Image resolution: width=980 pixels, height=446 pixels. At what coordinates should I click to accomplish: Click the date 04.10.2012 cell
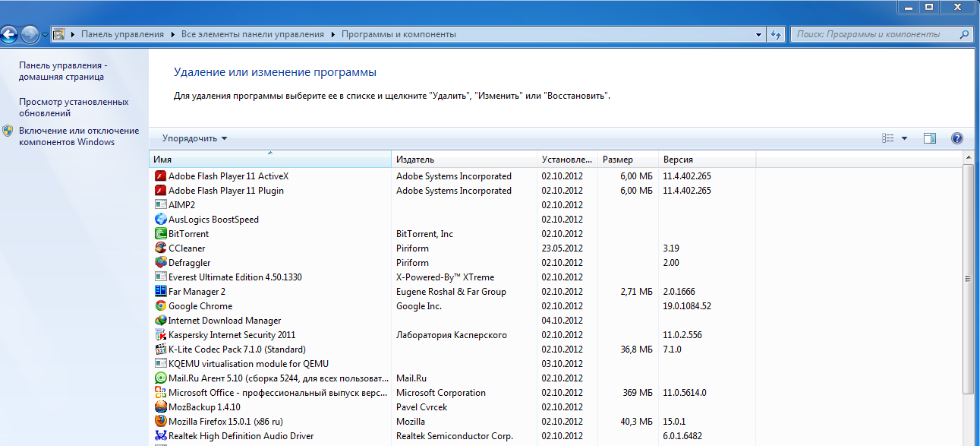click(x=562, y=321)
